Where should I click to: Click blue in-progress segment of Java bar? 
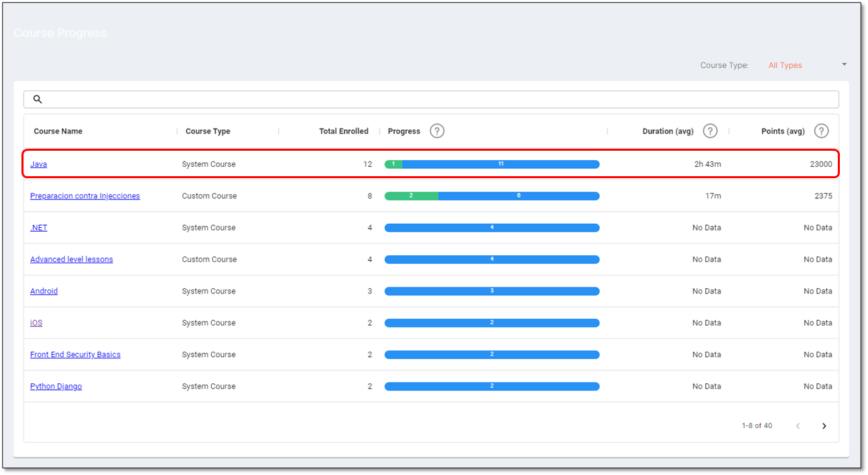click(x=501, y=164)
